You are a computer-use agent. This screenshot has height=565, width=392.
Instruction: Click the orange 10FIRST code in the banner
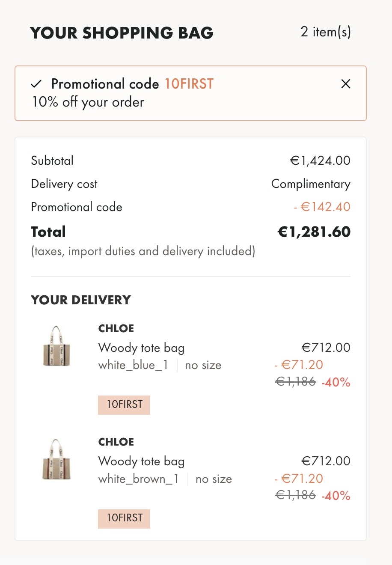tap(189, 84)
